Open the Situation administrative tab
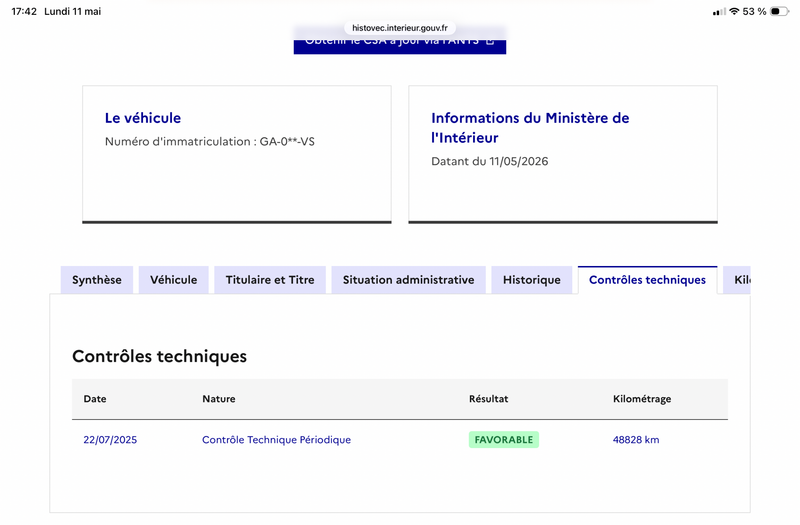This screenshot has height=525, width=800. point(408,280)
